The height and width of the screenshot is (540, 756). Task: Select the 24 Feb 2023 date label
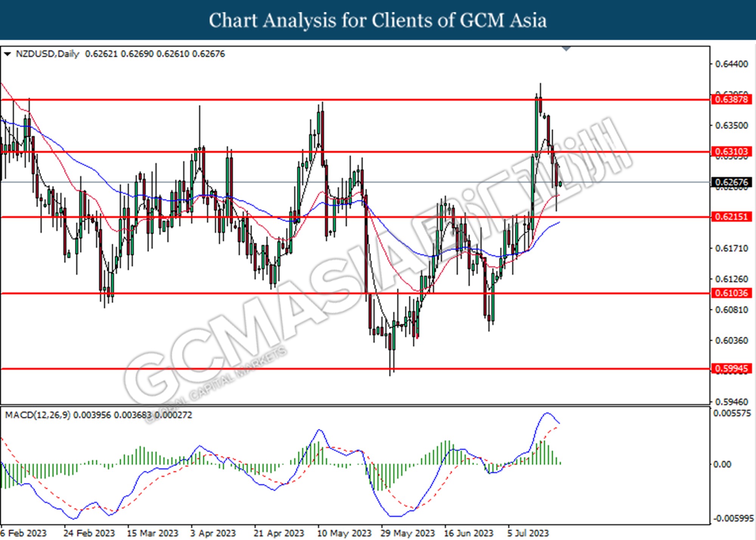coord(89,533)
